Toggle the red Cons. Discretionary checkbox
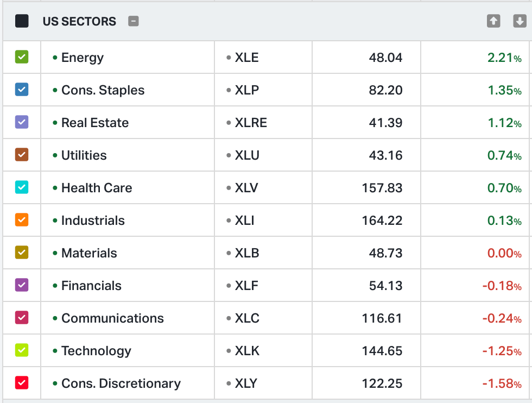This screenshot has width=532, height=403. 22,383
